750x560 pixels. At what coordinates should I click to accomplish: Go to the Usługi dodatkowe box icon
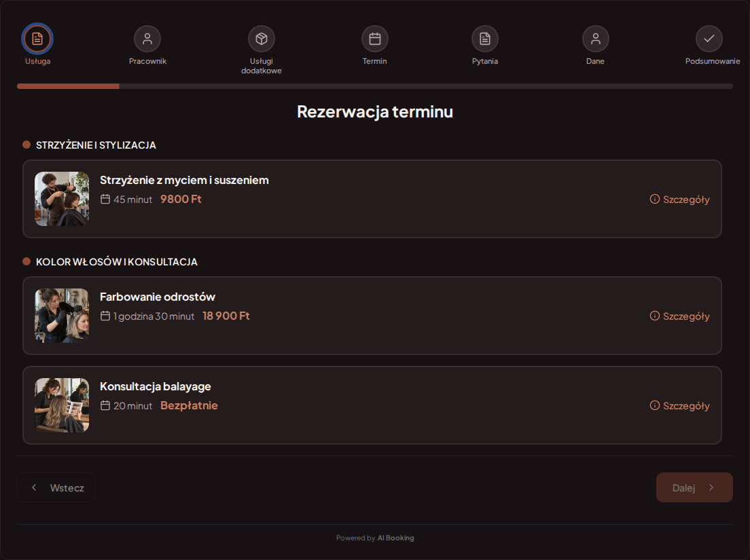click(261, 39)
